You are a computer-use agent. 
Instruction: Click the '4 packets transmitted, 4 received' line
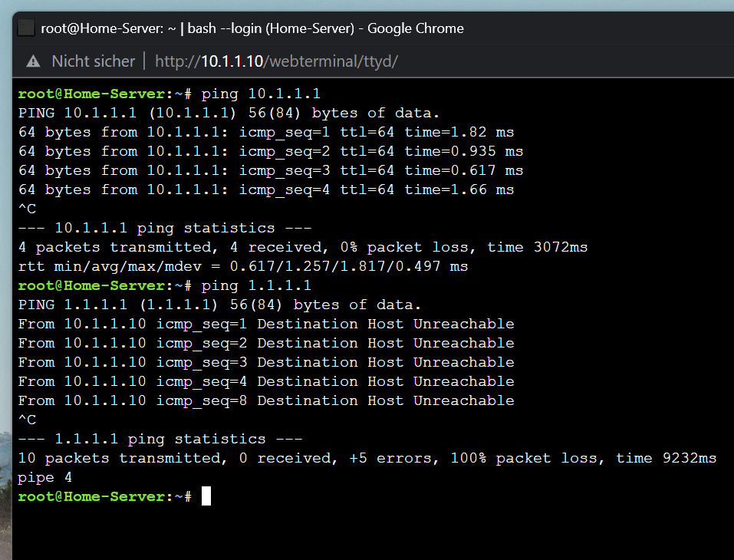(x=302, y=247)
